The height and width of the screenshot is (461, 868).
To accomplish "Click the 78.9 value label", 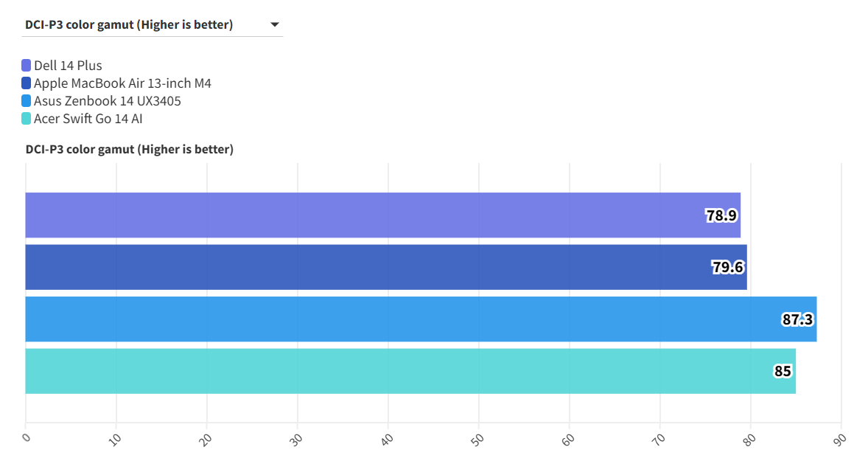I will [x=721, y=216].
